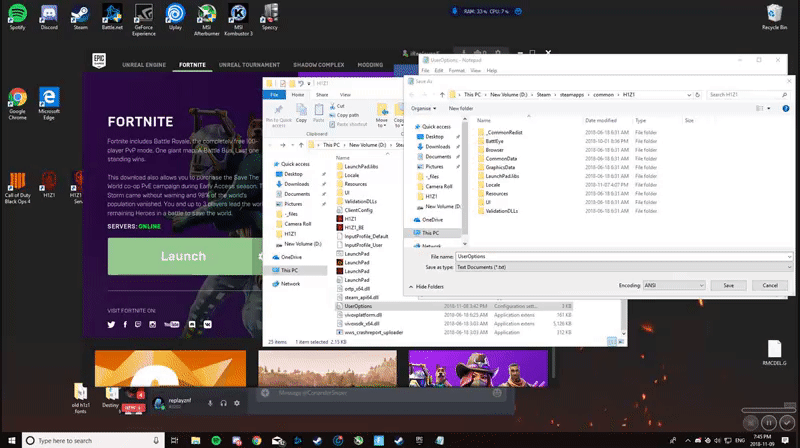800x448 pixels.
Task: Open Fortnite Twitter link icon
Action: pyautogui.click(x=111, y=325)
